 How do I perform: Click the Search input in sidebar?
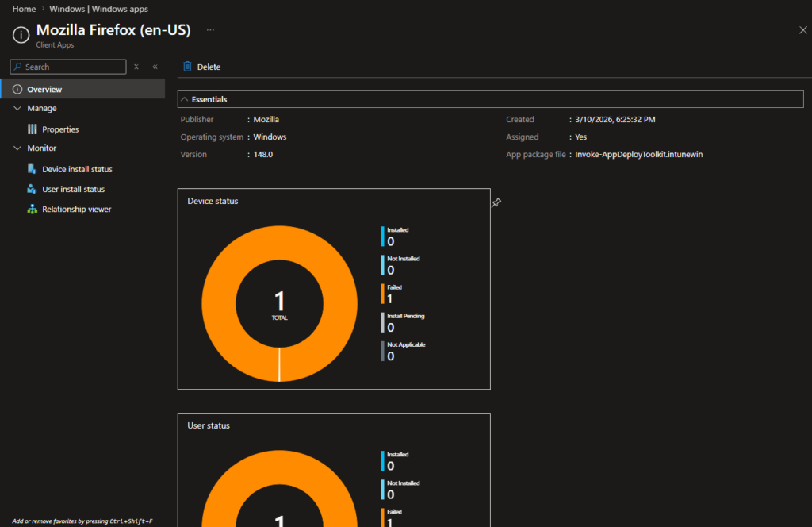[68, 67]
